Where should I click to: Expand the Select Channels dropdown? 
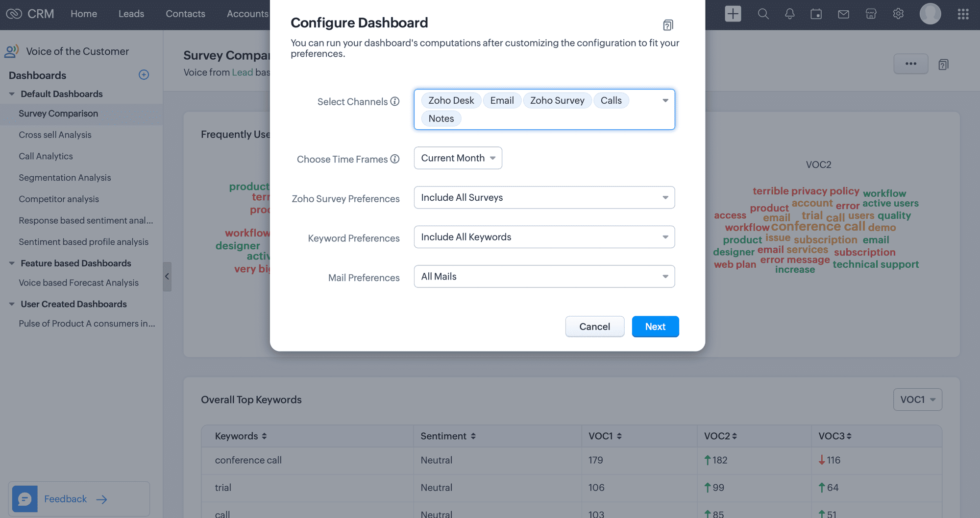click(x=665, y=100)
